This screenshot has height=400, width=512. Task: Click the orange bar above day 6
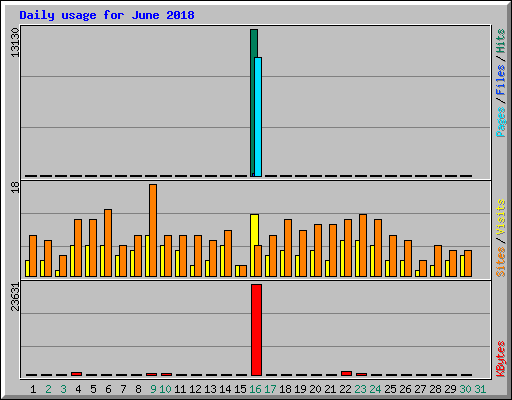coord(108,243)
